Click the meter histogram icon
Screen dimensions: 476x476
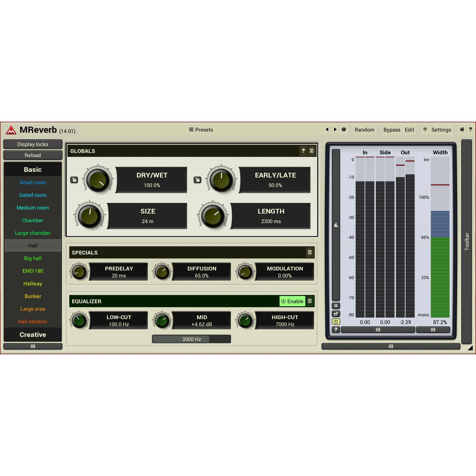point(336,225)
